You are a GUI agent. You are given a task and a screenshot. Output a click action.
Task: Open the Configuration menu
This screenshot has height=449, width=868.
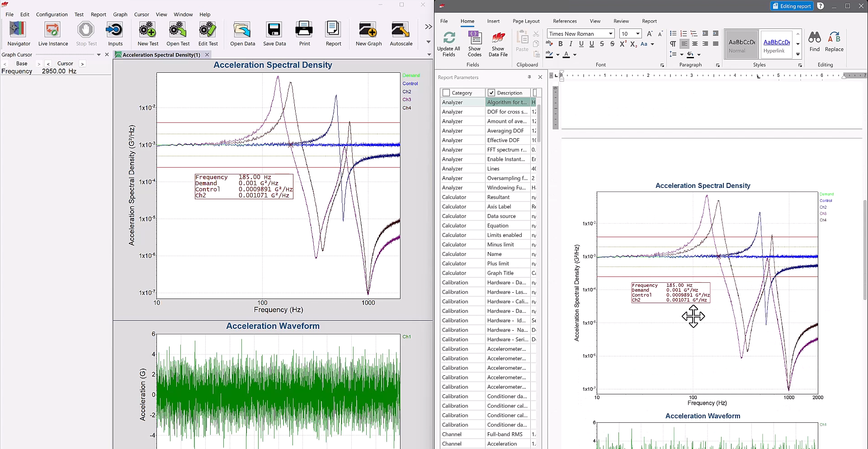tap(52, 14)
